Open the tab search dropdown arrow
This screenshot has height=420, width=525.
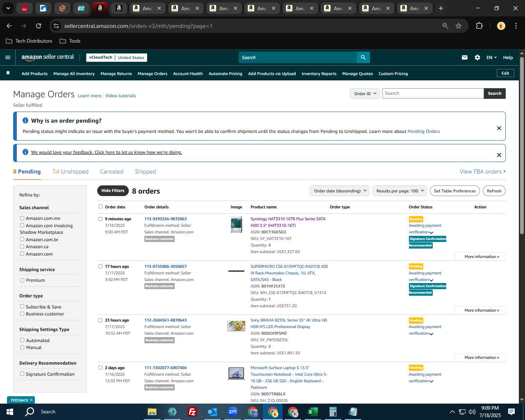[8, 8]
